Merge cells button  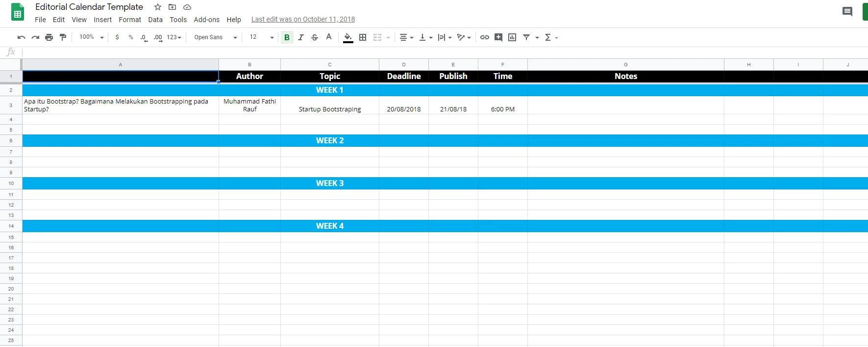377,37
